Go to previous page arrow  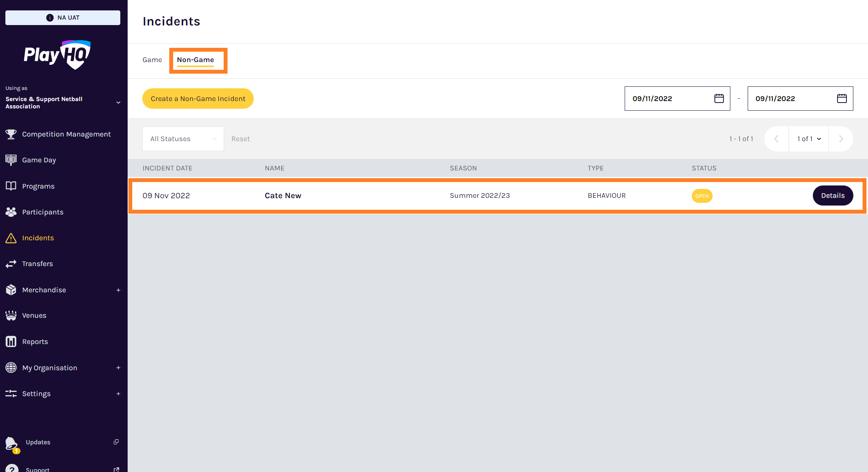point(777,139)
